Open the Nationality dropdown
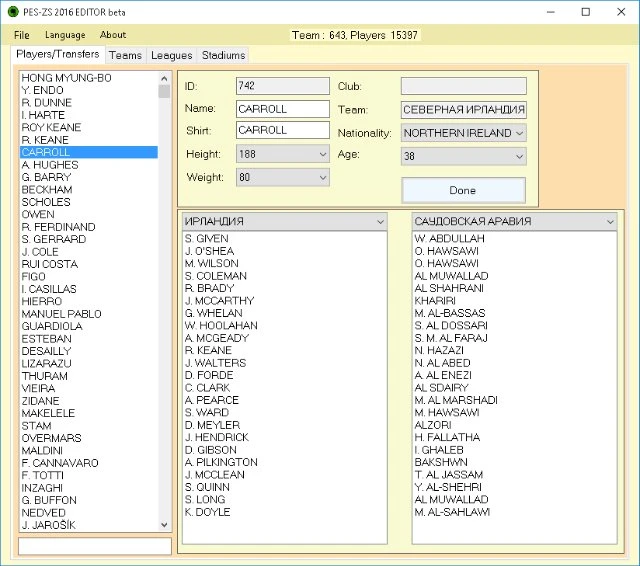This screenshot has width=640, height=566. 463,133
